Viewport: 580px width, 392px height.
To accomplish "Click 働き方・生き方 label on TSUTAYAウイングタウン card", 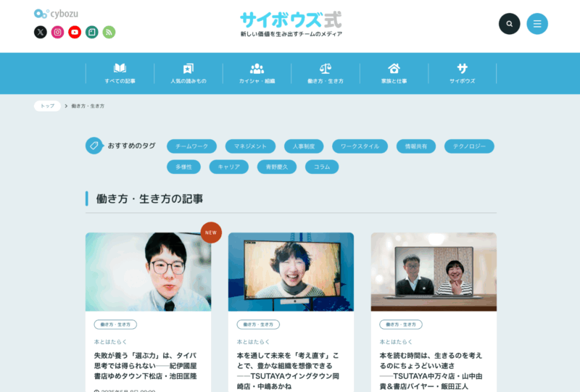I will (258, 325).
